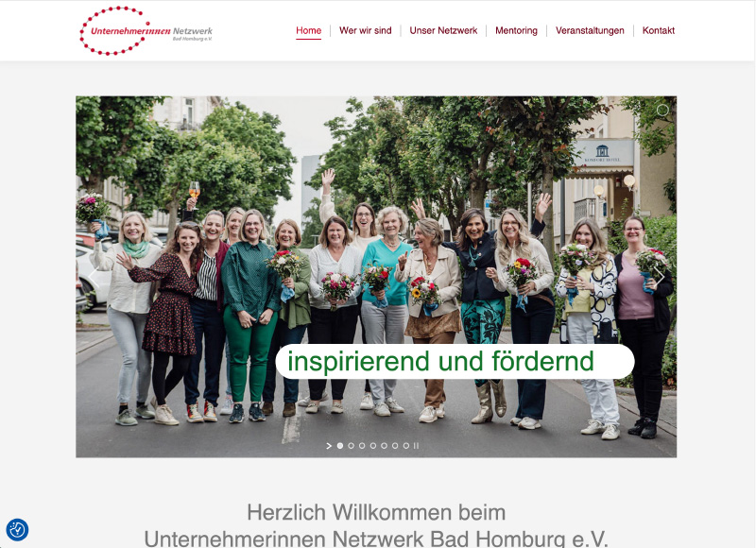Screen dimensions: 756x548
Task: Open the Veranstaltungen menu item
Action: click(590, 30)
